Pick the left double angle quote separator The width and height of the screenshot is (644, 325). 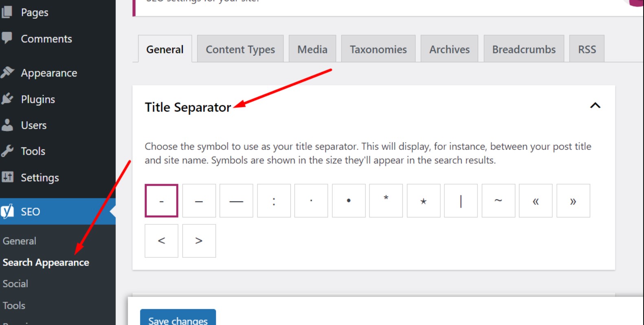pyautogui.click(x=536, y=201)
